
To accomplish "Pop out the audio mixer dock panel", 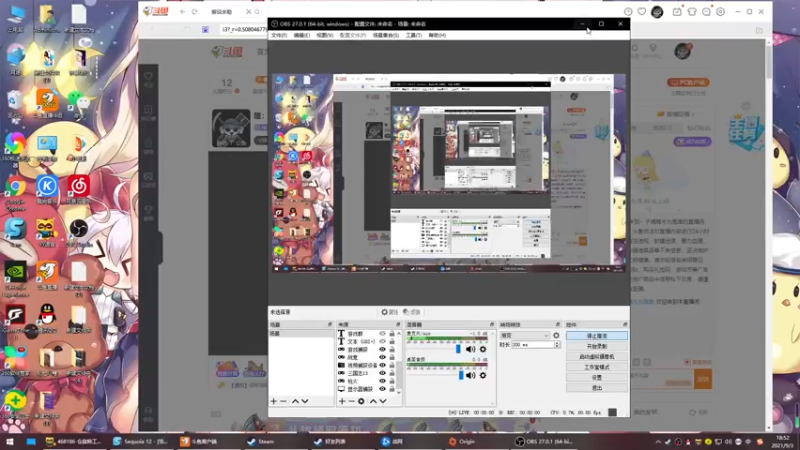I will point(492,324).
